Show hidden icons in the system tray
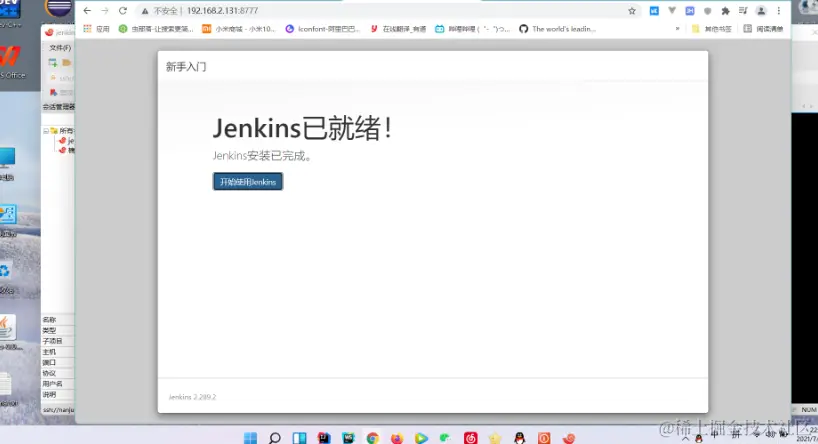This screenshot has height=444, width=818. tap(685, 438)
